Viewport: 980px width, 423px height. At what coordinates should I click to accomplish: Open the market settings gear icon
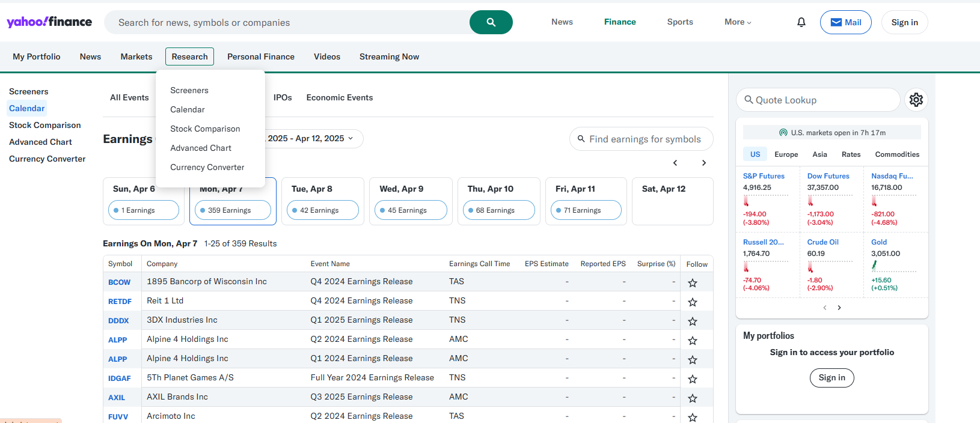click(916, 100)
